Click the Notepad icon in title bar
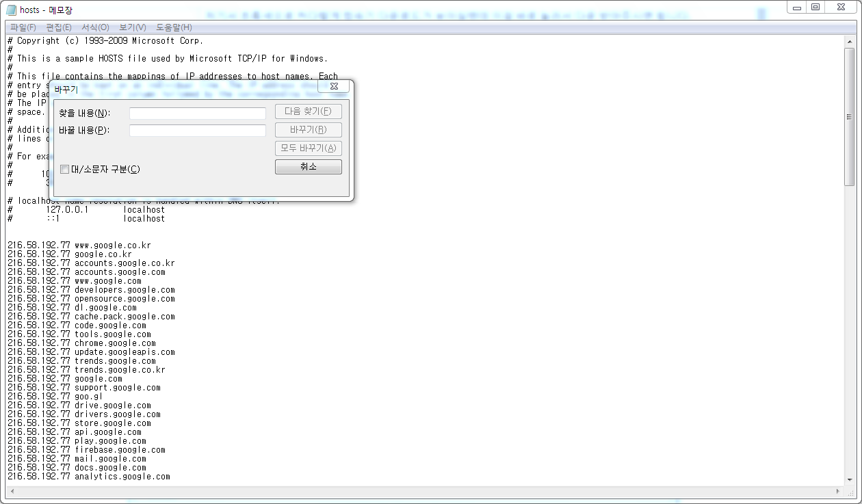The height and width of the screenshot is (504, 862). tap(11, 10)
